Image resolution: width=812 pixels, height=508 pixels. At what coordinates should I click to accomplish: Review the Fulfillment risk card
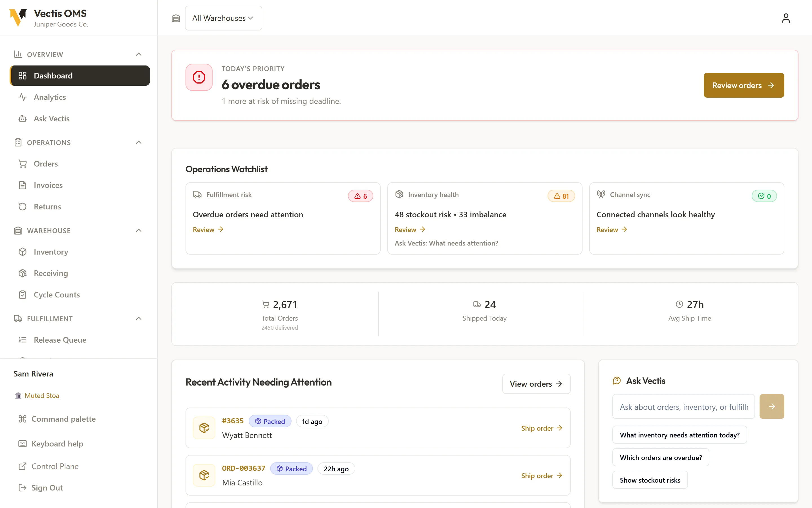click(x=208, y=229)
